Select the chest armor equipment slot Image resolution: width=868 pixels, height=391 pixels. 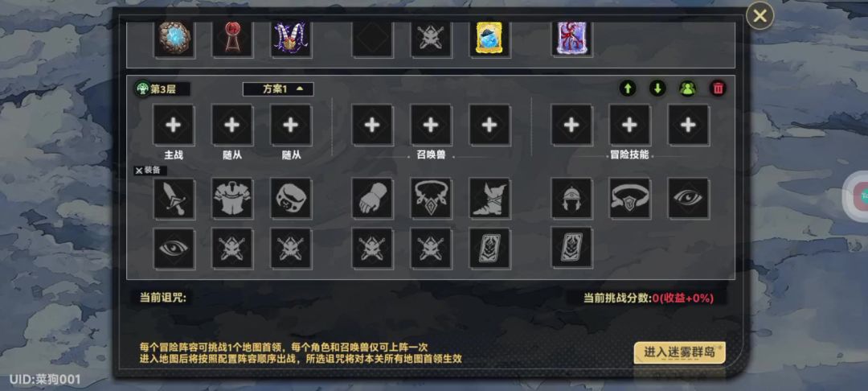[232, 198]
